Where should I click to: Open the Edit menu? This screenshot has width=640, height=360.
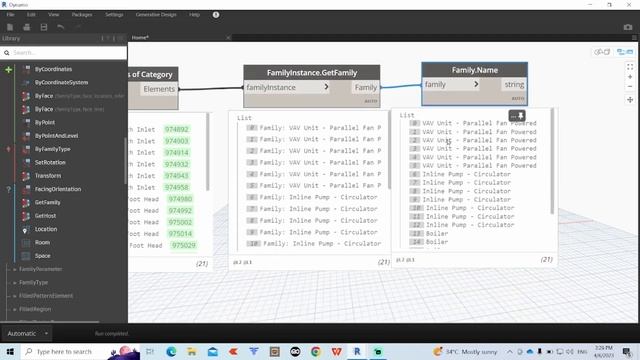31,15
